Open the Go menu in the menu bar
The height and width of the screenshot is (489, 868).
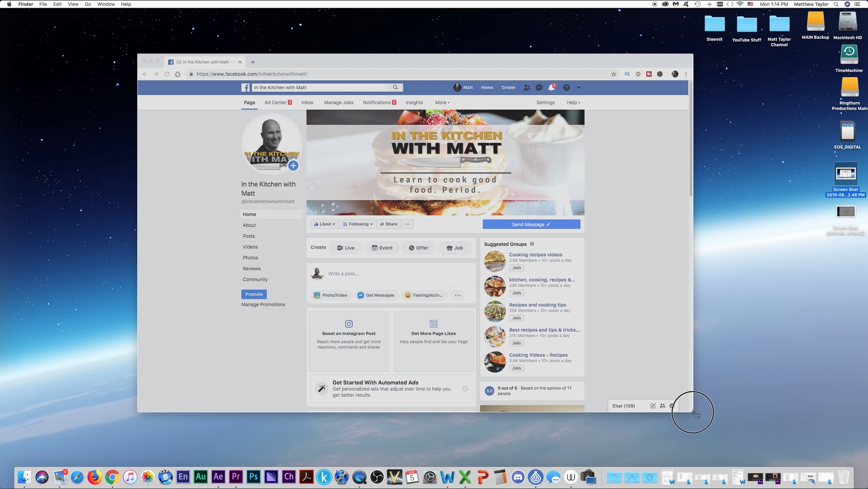pyautogui.click(x=88, y=4)
